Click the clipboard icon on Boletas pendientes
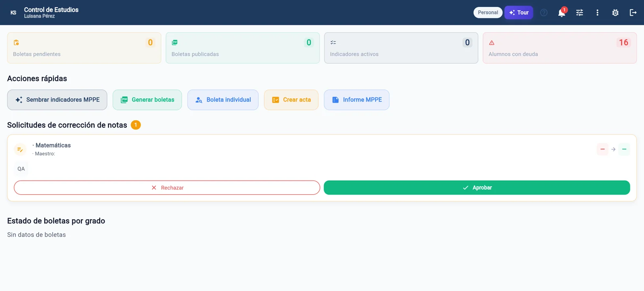 (x=16, y=42)
